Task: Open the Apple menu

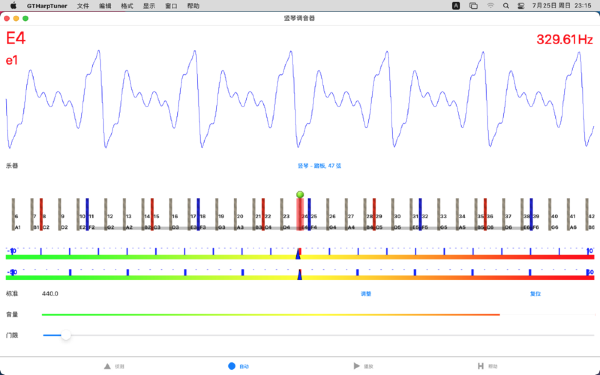Action: click(x=13, y=6)
